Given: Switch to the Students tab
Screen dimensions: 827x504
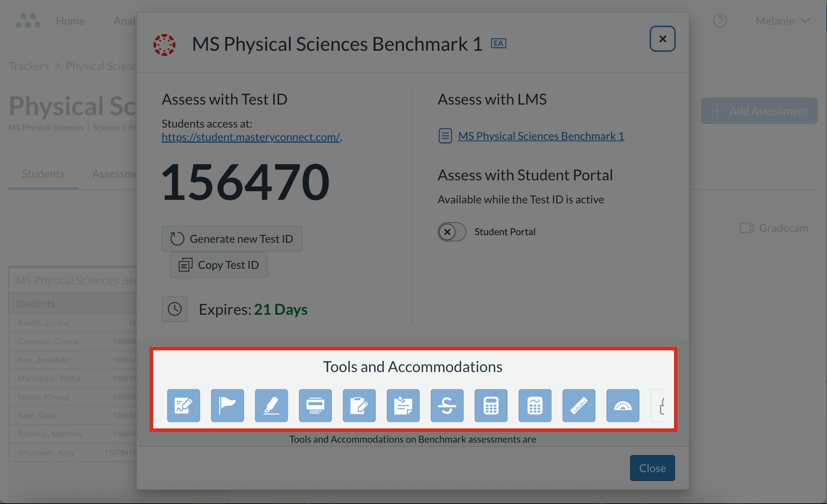Looking at the screenshot, I should coord(43,174).
